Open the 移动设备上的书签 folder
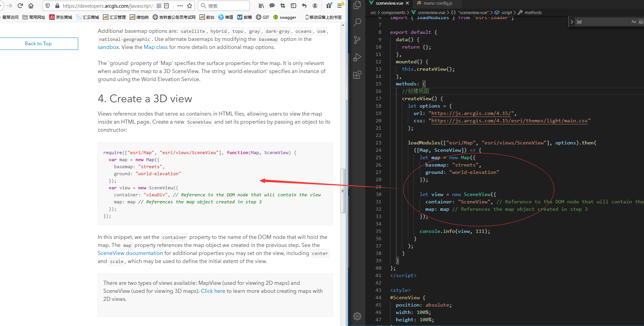The height and width of the screenshot is (326, 644). click(x=323, y=17)
